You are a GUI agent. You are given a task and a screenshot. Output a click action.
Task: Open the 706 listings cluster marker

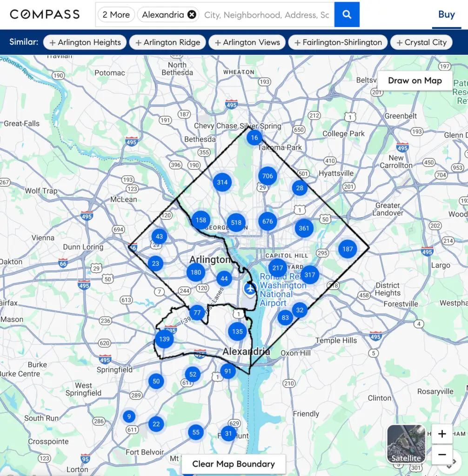(x=267, y=176)
